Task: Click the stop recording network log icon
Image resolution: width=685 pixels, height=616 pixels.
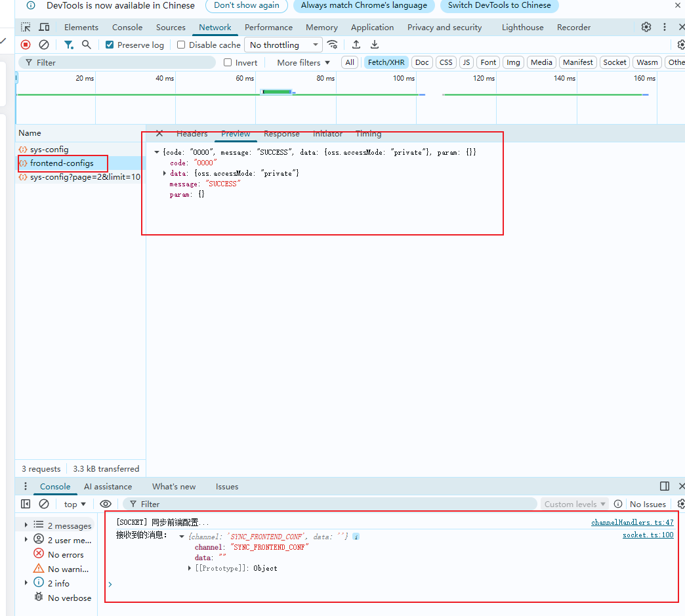Action: [x=26, y=45]
